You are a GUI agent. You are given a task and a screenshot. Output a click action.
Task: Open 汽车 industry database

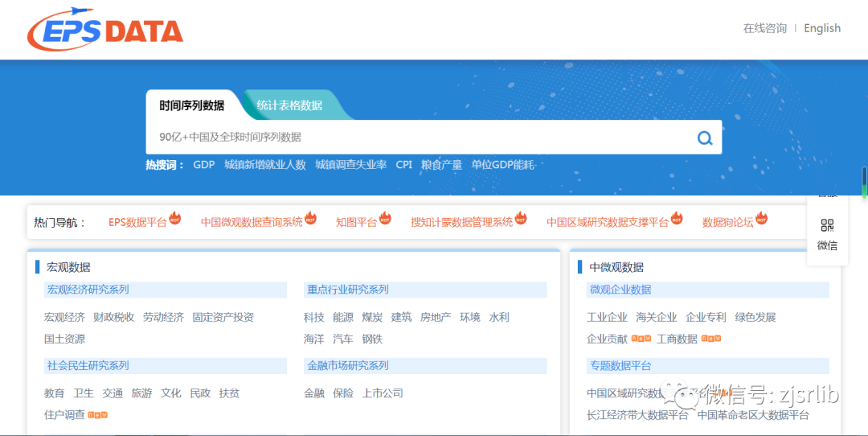pos(343,339)
